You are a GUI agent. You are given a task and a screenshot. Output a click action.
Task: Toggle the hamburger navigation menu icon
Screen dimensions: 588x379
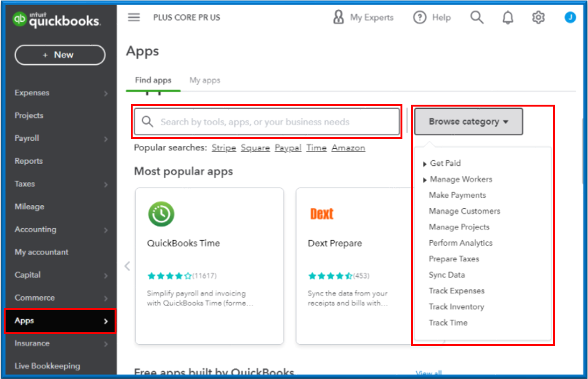(134, 17)
